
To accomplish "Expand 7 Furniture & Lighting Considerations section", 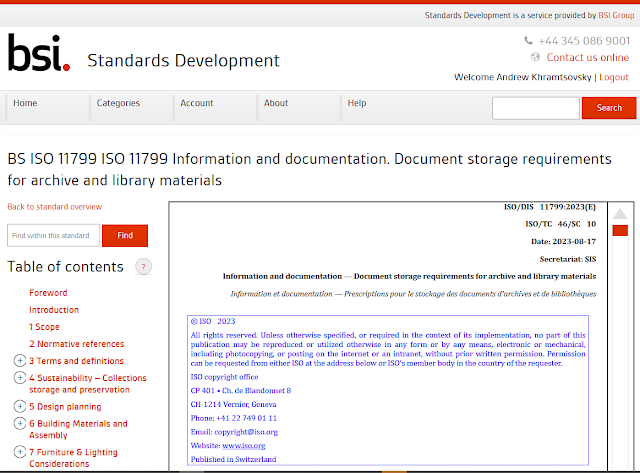I will (20, 452).
